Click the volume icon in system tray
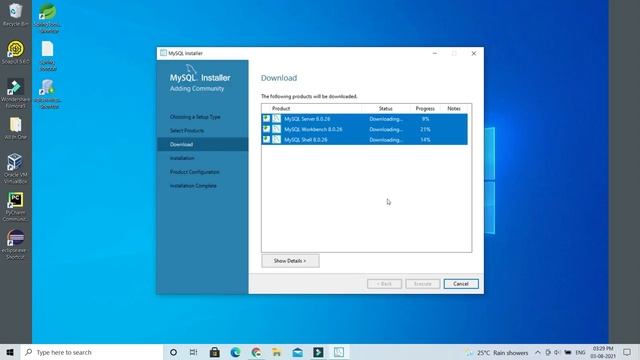The height and width of the screenshot is (360, 640). click(x=557, y=352)
